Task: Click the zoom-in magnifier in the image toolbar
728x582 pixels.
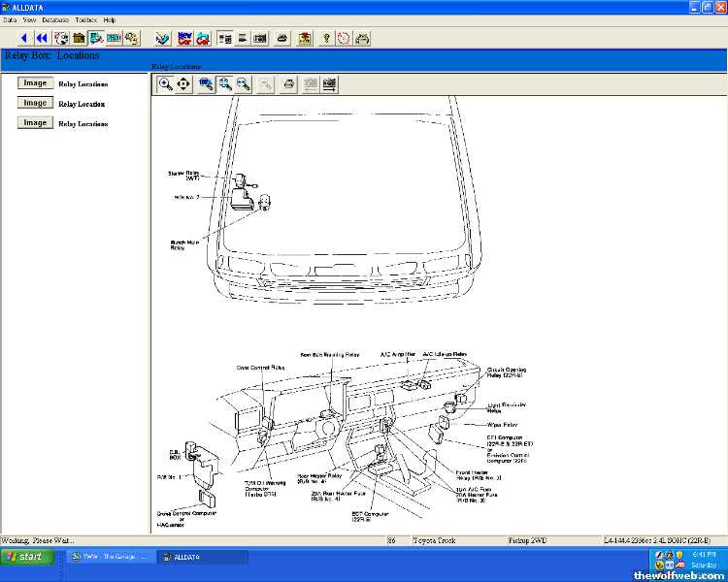Action: [x=165, y=84]
